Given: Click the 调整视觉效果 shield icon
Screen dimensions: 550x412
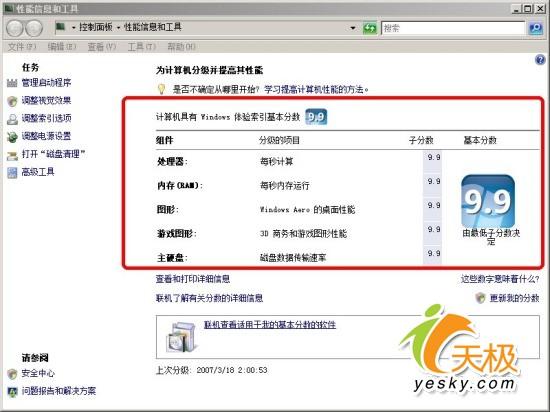Looking at the screenshot, I should [12, 101].
